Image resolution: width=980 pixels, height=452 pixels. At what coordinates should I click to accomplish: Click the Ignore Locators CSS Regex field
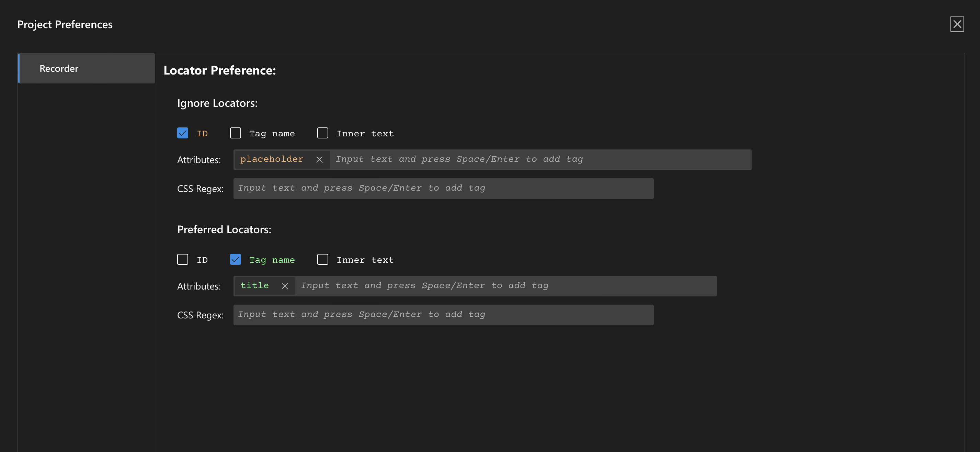[443, 189]
